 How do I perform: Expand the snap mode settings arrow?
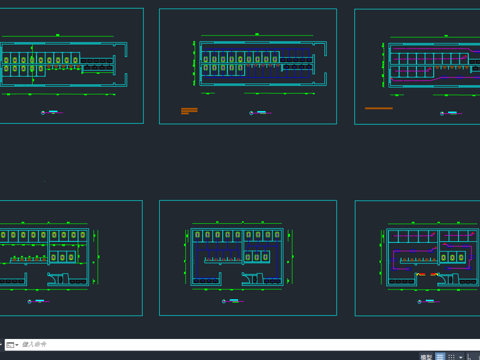click(x=461, y=357)
